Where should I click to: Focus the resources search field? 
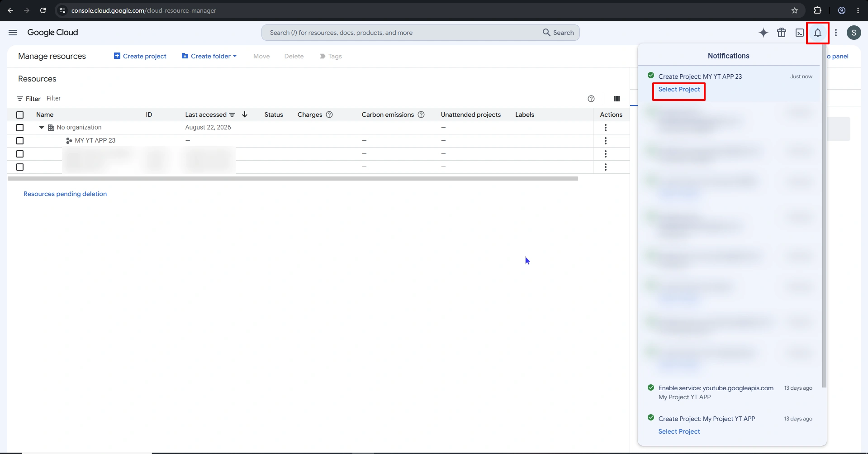403,33
